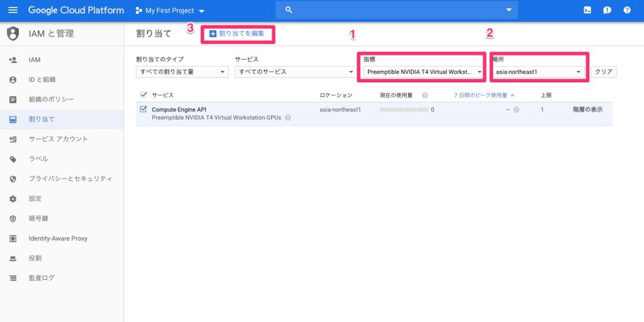The width and height of the screenshot is (644, 322).
Task: Click the ラベル tag icon in sidebar
Action: tap(13, 159)
